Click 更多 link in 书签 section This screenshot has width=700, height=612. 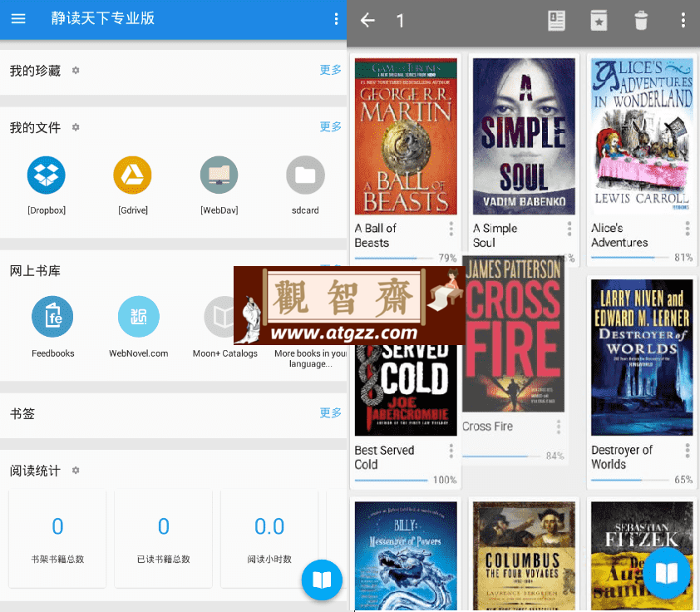(330, 413)
